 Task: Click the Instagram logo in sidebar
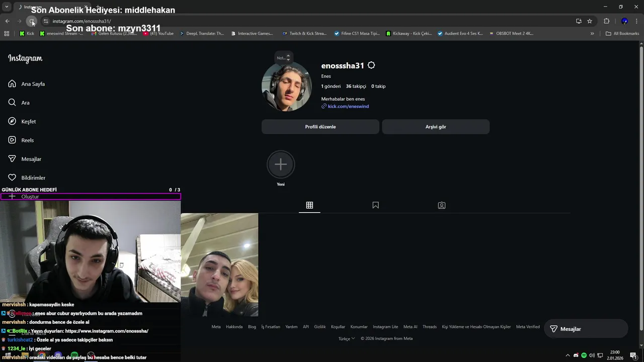click(x=25, y=58)
